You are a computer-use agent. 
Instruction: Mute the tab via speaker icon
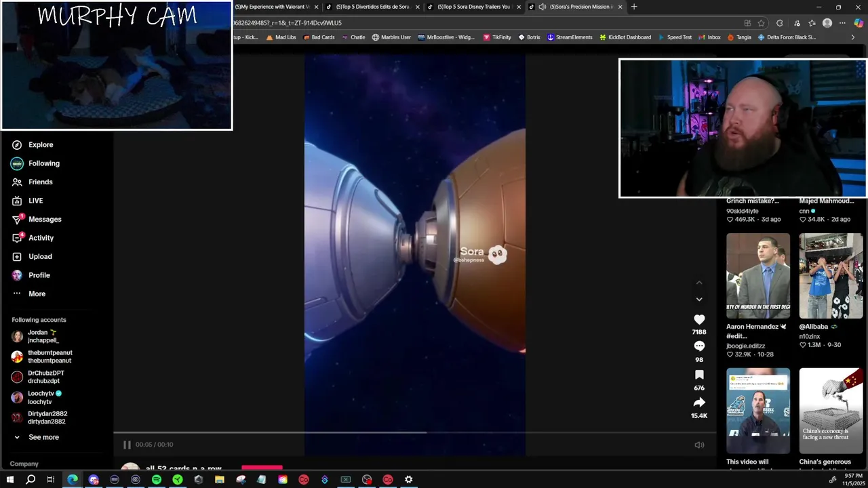pyautogui.click(x=542, y=7)
